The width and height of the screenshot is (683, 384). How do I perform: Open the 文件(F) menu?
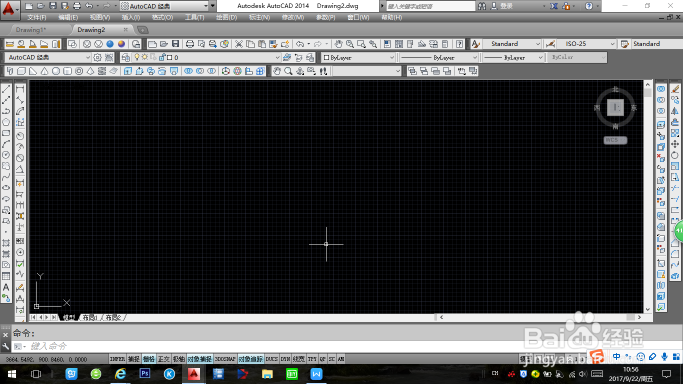pos(37,17)
